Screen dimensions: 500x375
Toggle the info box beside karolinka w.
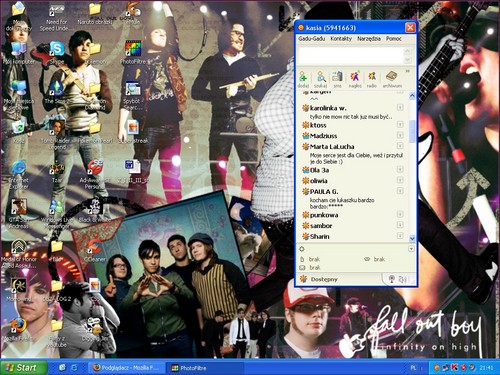click(400, 107)
